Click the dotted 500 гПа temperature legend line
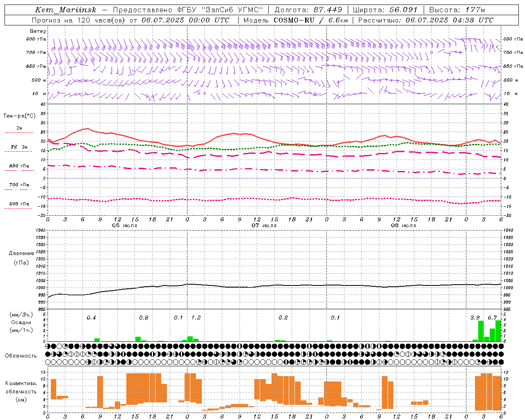Viewport: 525px width, 420px height. 18,209
